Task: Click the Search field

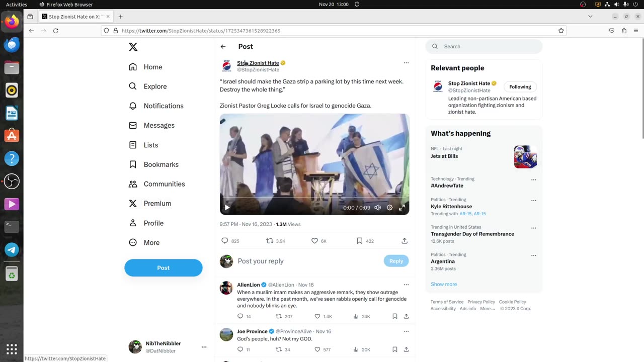Action: (x=484, y=46)
